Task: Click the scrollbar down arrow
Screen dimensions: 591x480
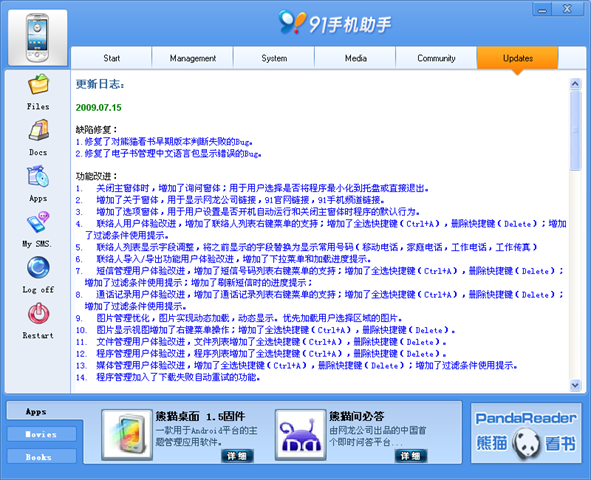Action: tap(575, 385)
